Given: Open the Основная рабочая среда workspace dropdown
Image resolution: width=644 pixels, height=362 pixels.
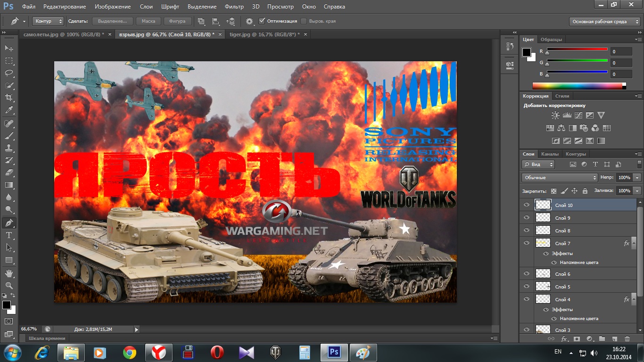Looking at the screenshot, I should point(605,21).
